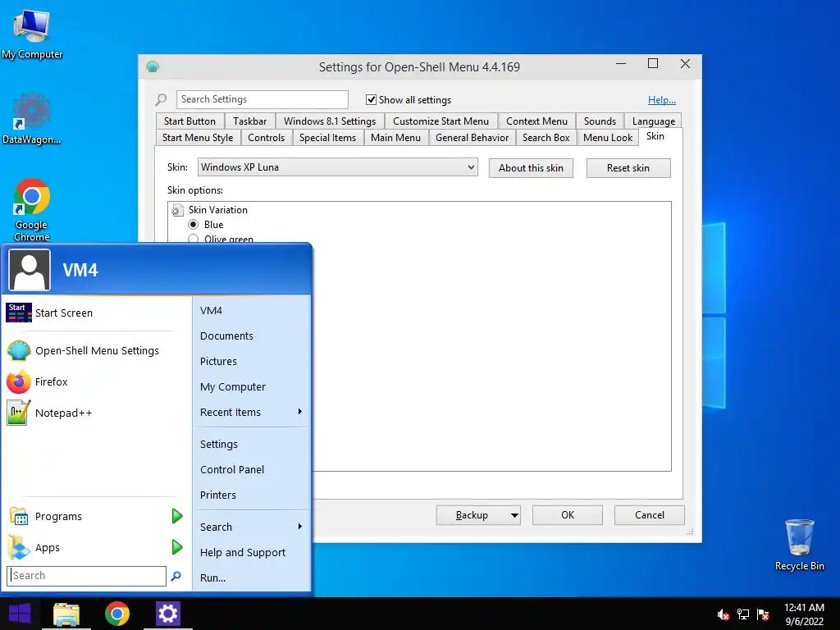Select the Recycle Bin desktop icon
The image size is (840, 630).
click(799, 545)
